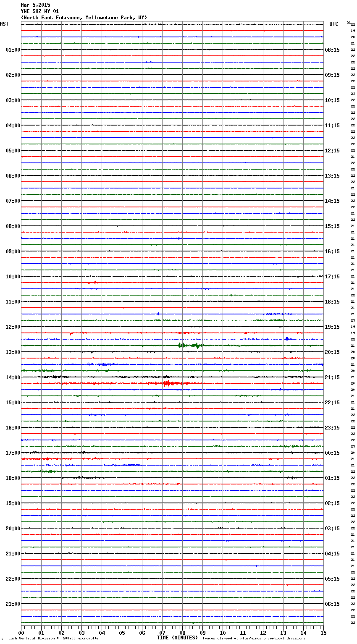The height and width of the screenshot is (644, 357).
Task: Select the "05:00" MST time label
Action: coord(13,151)
